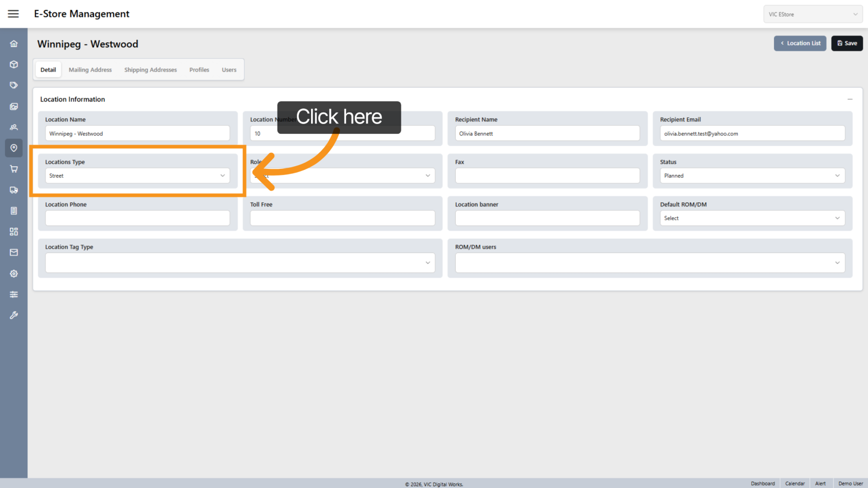The height and width of the screenshot is (488, 868).
Task: Switch to the Shipping Addresses tab
Action: [150, 70]
